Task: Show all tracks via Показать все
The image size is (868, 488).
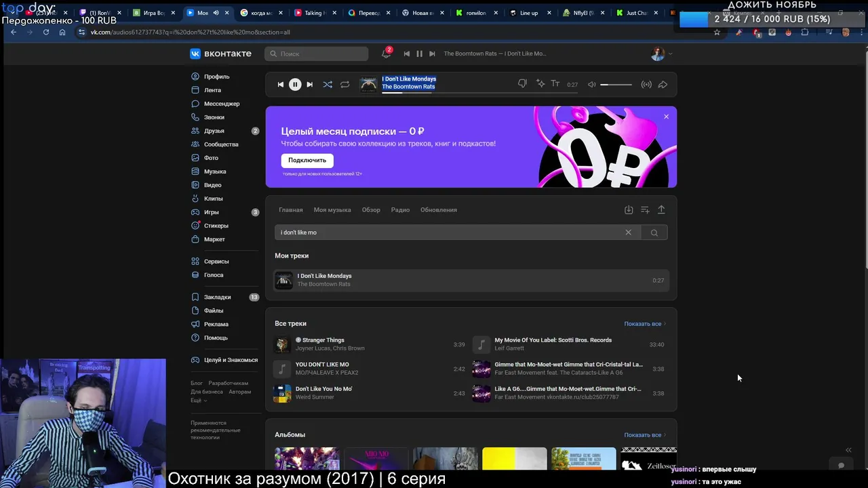Action: (x=644, y=324)
